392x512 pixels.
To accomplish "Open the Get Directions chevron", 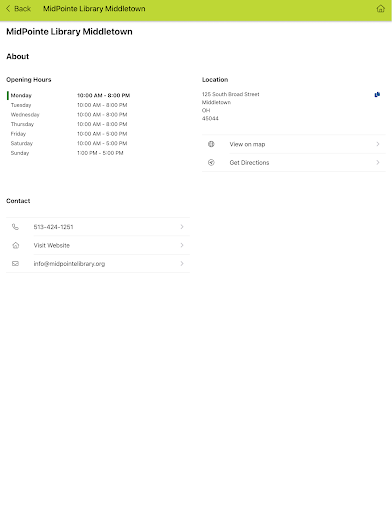I will [x=378, y=162].
